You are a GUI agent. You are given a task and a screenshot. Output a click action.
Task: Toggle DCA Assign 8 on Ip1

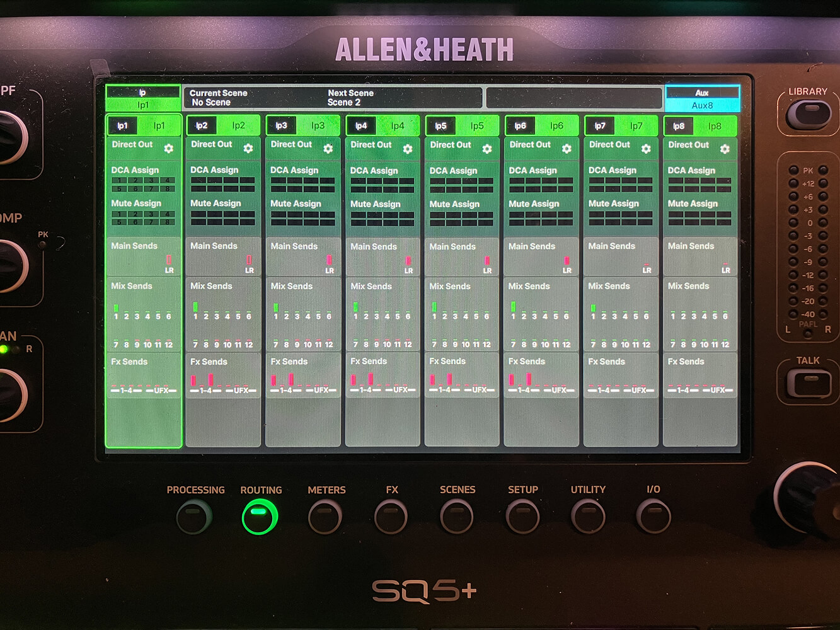[x=168, y=188]
